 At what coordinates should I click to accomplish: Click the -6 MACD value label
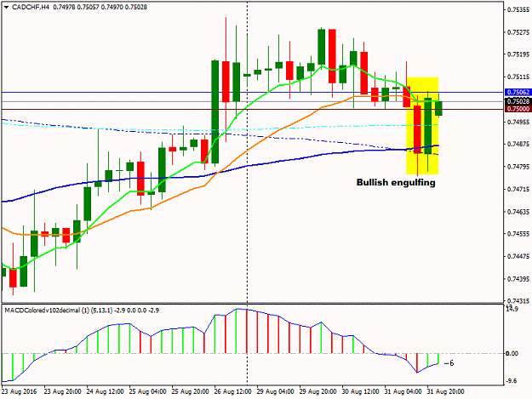point(449,363)
